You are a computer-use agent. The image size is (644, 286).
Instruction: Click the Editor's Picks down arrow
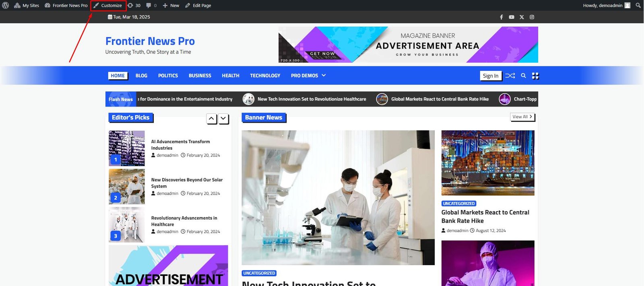coord(223,119)
